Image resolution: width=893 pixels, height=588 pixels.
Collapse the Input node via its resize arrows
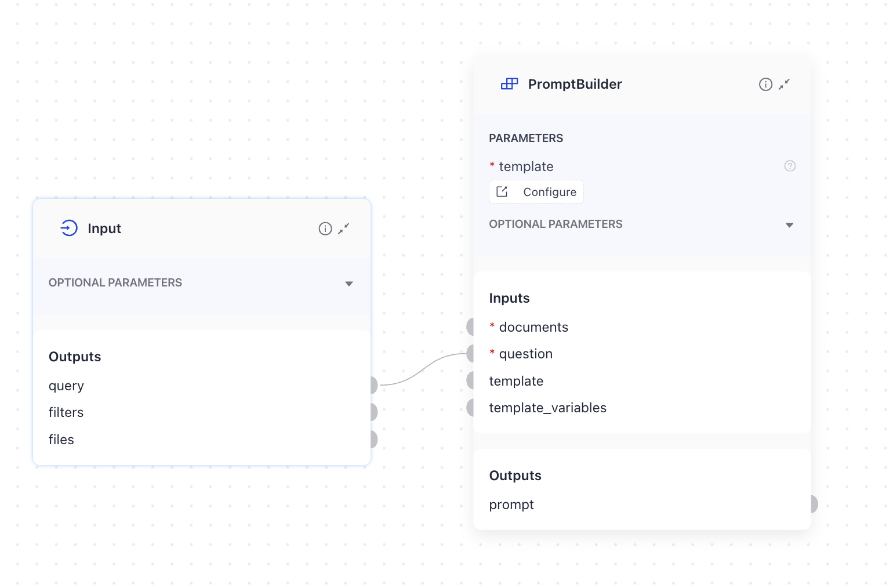[x=344, y=228]
